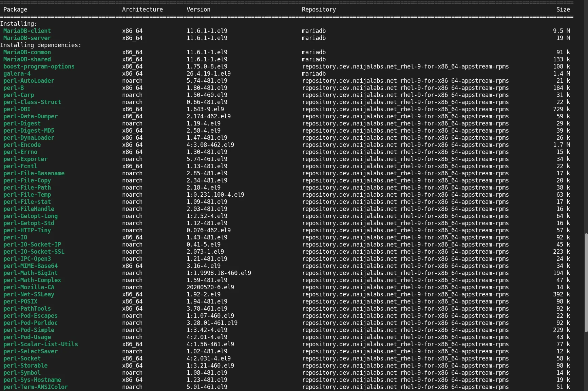Click the perl-Errno package name
This screenshot has width=588, height=391.
[20, 152]
